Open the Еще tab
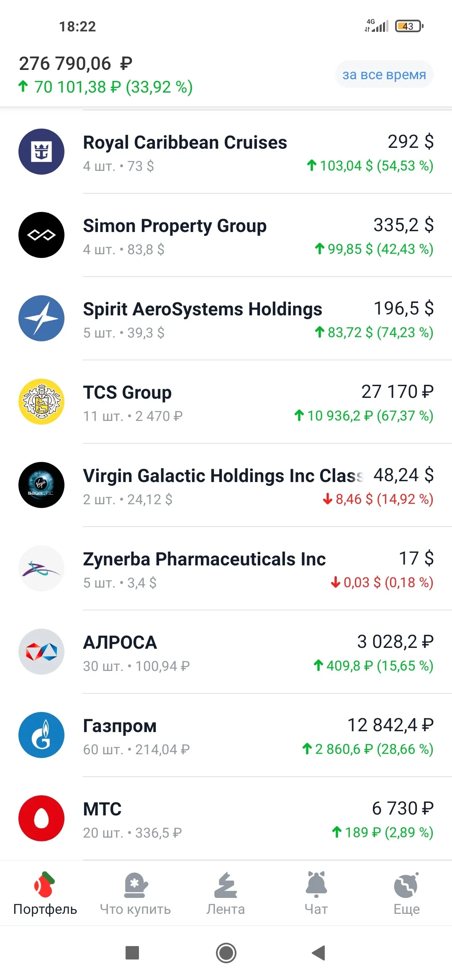Viewport: 452px width, 980px height. tap(406, 894)
